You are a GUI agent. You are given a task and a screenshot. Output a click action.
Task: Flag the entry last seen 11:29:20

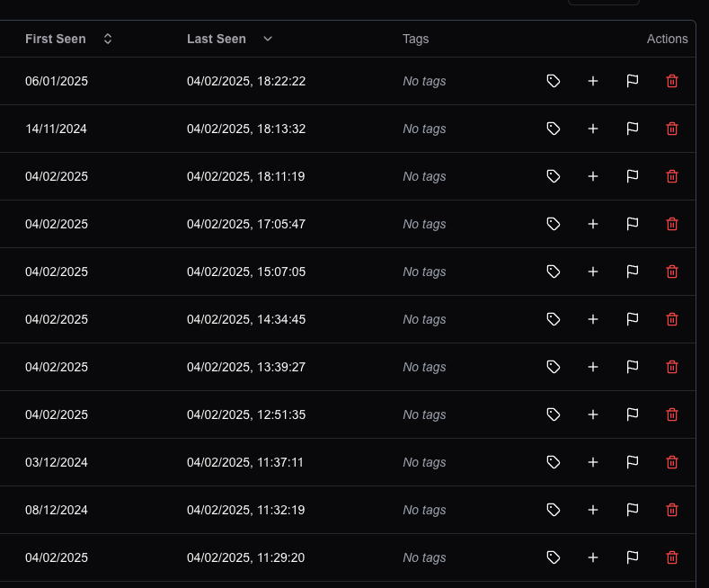(633, 557)
